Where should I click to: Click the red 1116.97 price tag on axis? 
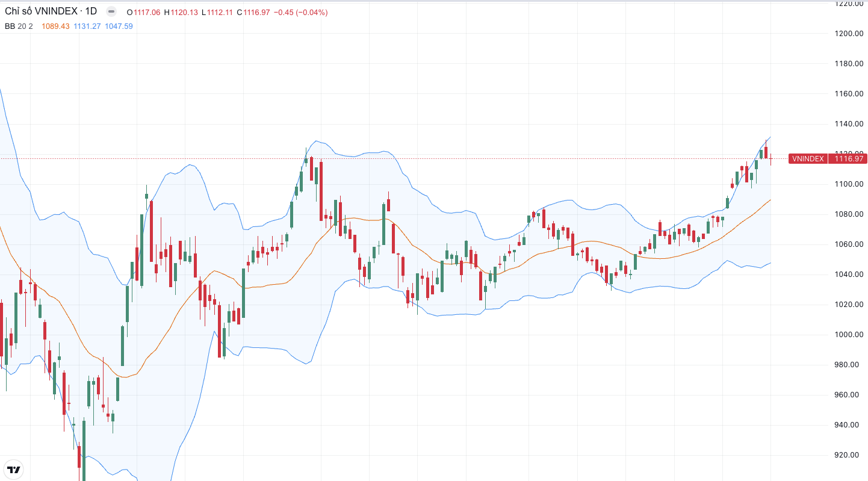[848, 159]
